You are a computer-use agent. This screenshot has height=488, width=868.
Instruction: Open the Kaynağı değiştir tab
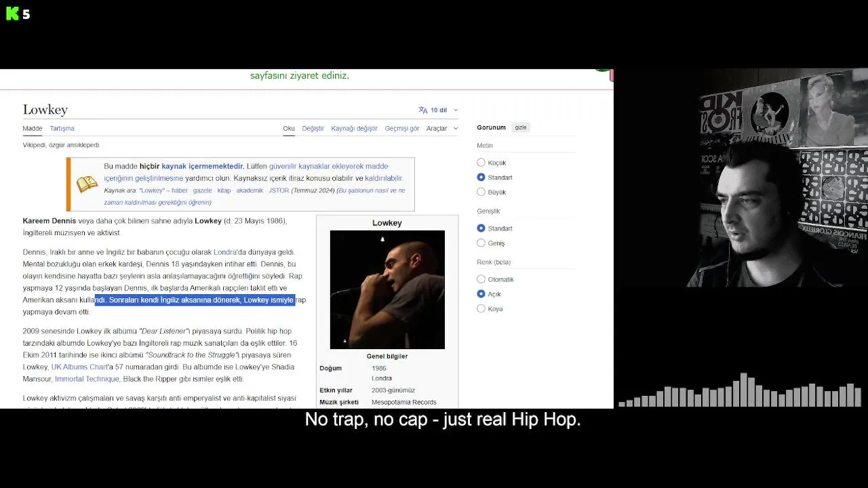(354, 128)
